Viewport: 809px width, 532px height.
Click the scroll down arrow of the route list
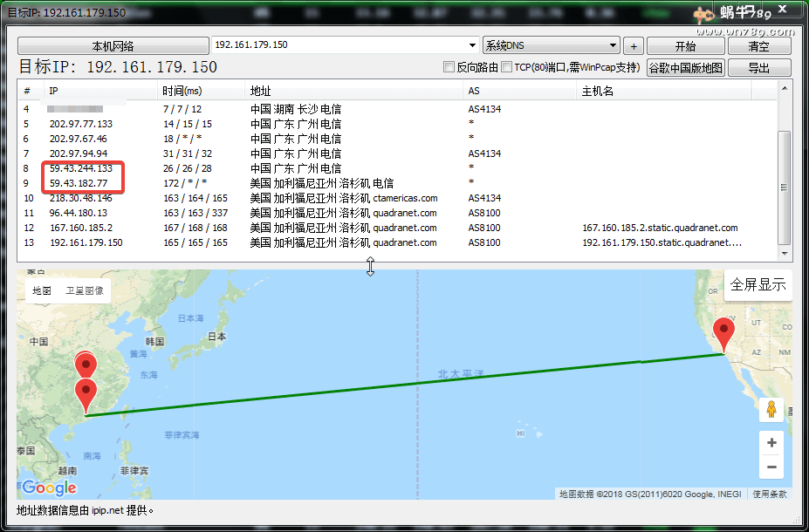click(x=785, y=255)
